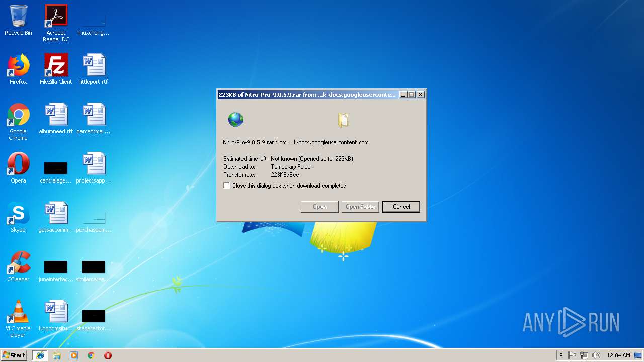The width and height of the screenshot is (644, 362).
Task: Click the folder destination icon in dialog
Action: (343, 120)
